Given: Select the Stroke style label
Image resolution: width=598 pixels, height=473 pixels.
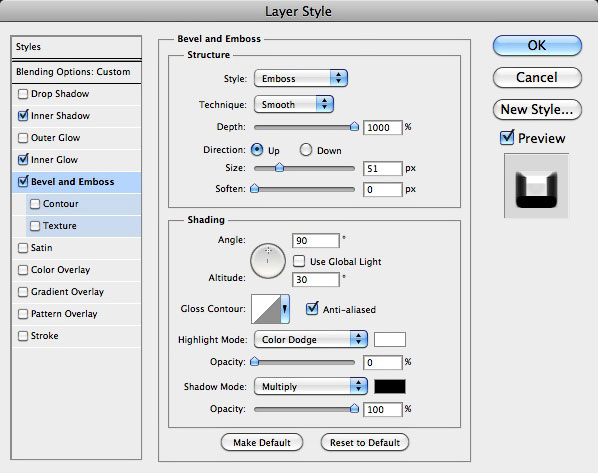Looking at the screenshot, I should coord(45,336).
